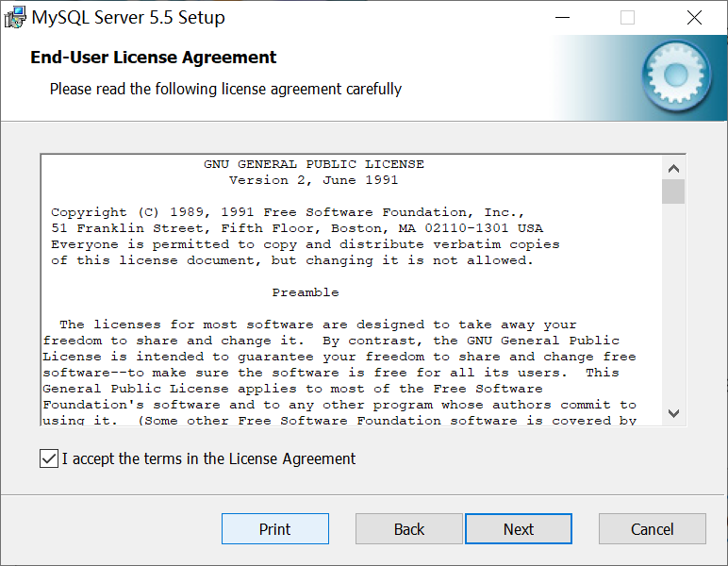Screen dimensions: 728x566
Task: Click the 'MySQL Server 5.5 Setup' title
Action: coord(128,18)
